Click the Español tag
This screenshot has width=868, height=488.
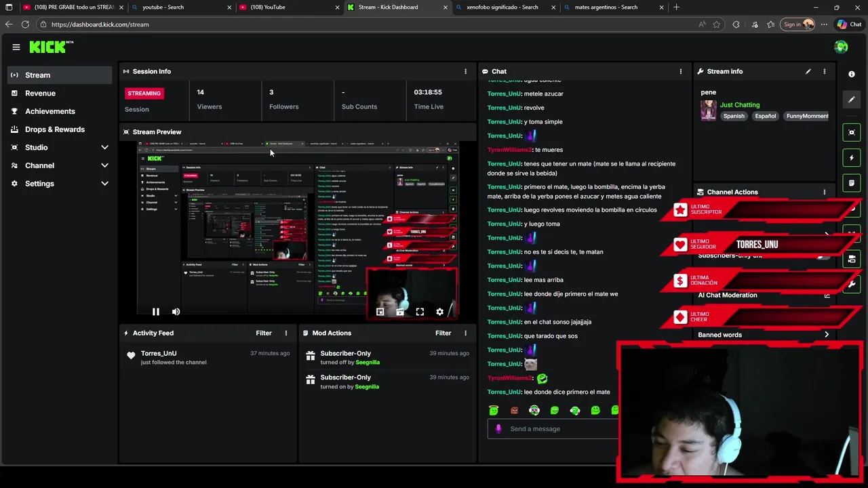(x=765, y=116)
